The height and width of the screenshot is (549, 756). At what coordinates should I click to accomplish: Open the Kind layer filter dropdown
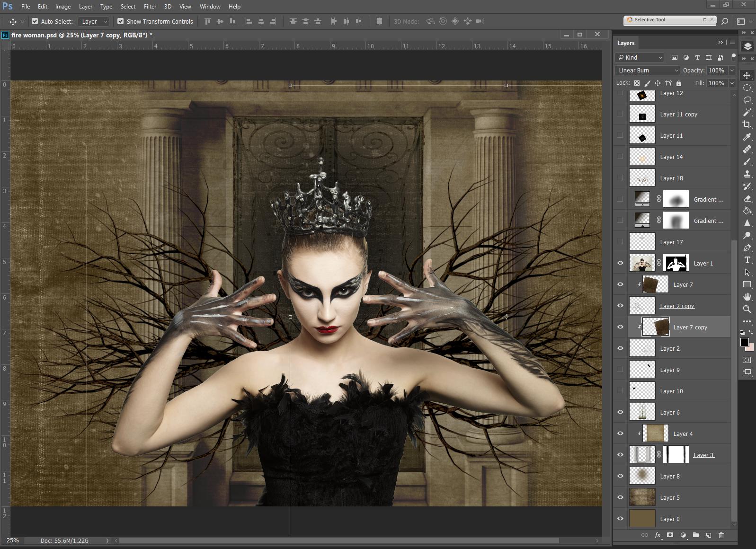tap(640, 58)
